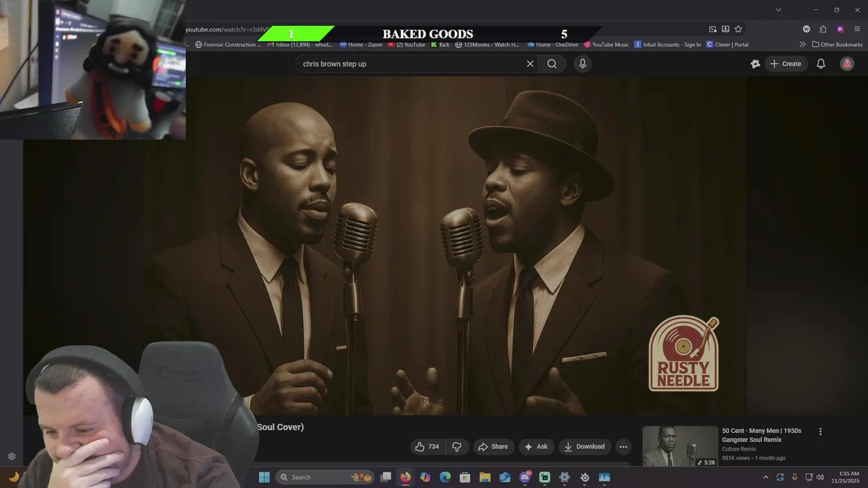
Task: Open the 123Movies bookmark
Action: point(487,45)
